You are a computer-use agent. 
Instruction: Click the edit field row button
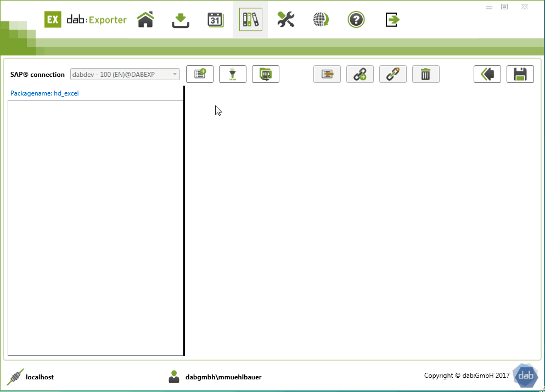(327, 74)
